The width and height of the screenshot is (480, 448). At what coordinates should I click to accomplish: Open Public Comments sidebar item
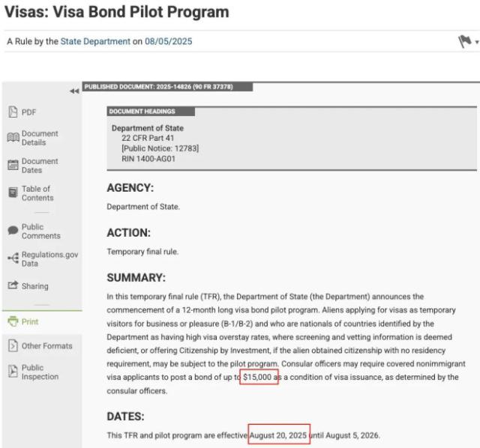point(40,231)
